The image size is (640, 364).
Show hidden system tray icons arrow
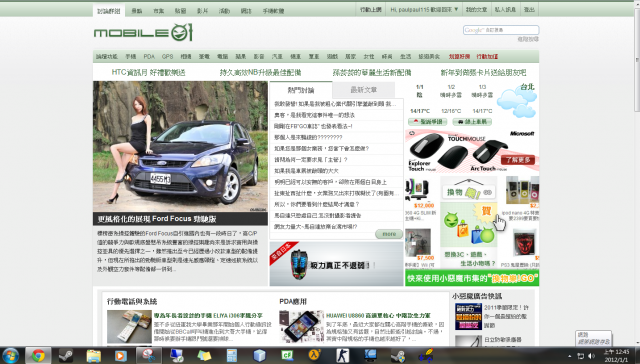click(570, 356)
